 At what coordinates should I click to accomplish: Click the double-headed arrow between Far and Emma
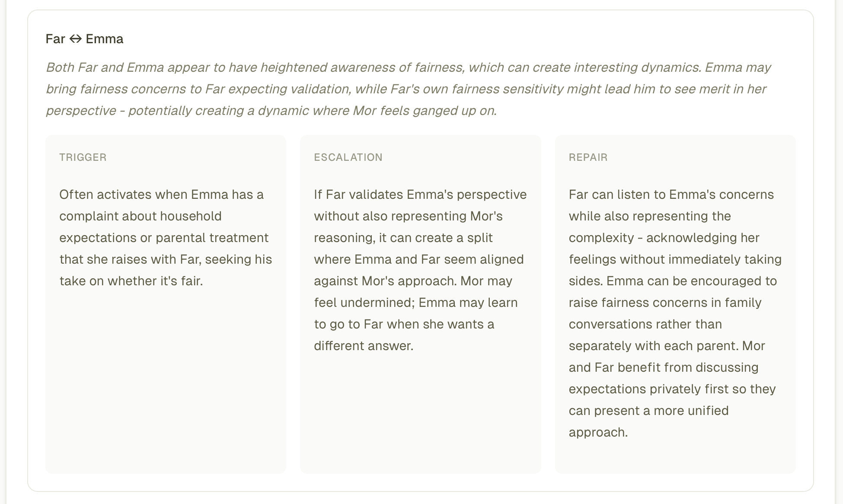click(x=75, y=39)
